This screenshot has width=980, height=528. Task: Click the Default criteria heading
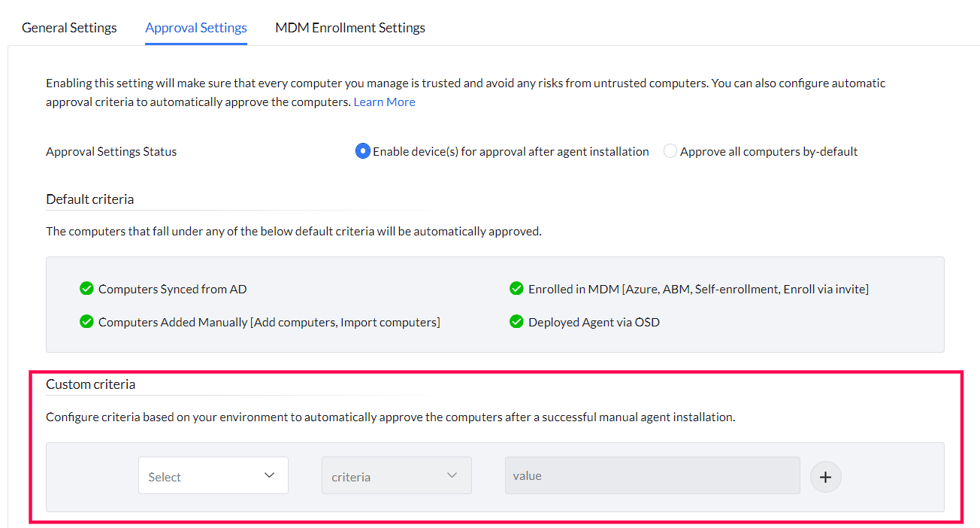pos(89,199)
